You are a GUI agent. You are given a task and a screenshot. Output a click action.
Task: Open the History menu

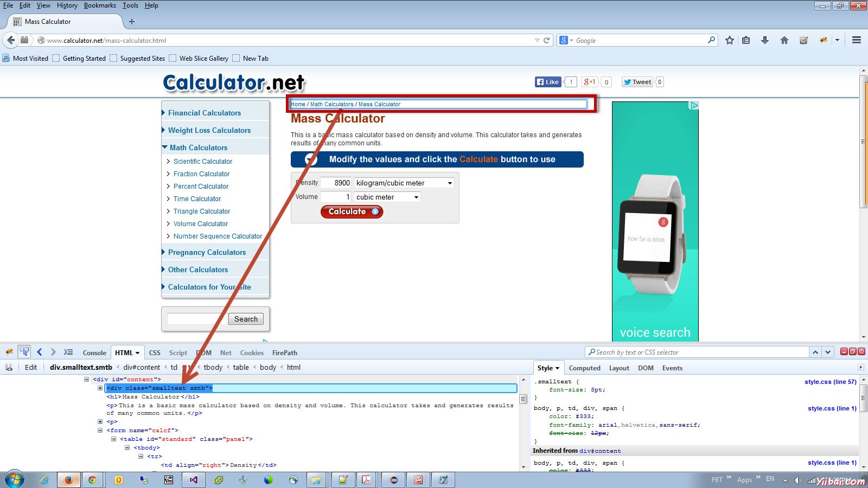pos(67,5)
